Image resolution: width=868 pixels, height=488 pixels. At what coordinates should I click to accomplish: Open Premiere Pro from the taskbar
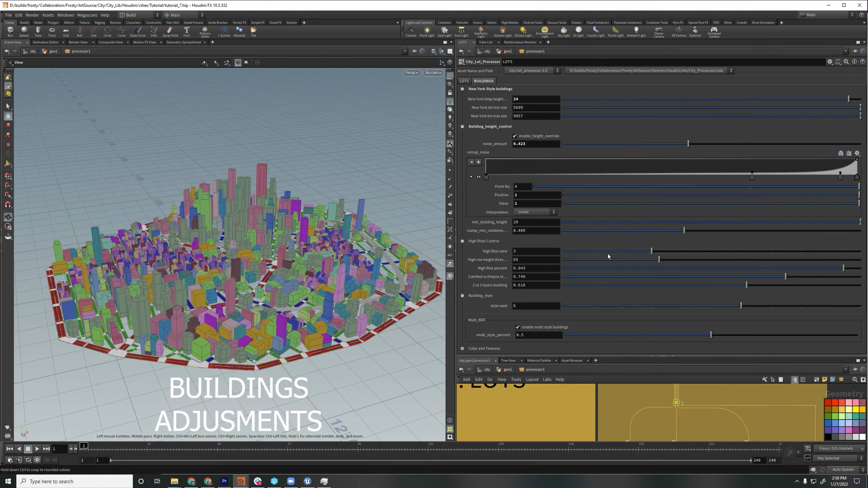click(x=224, y=481)
